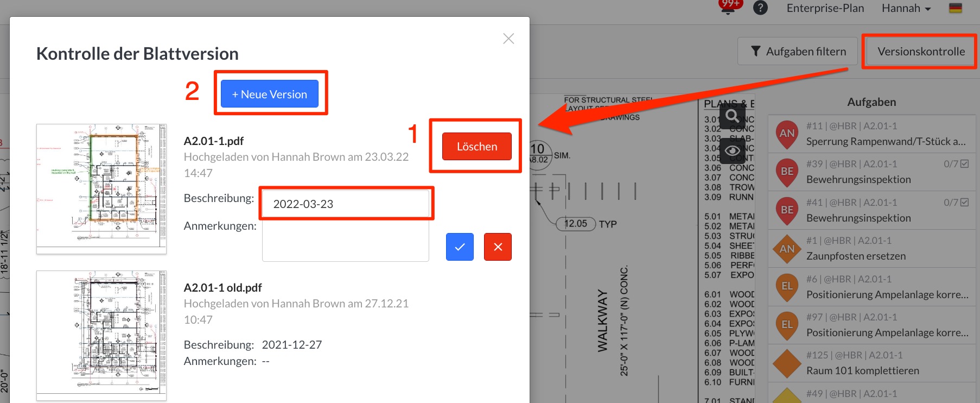Confirm edit with blue checkmark button
980x403 pixels.
point(460,247)
